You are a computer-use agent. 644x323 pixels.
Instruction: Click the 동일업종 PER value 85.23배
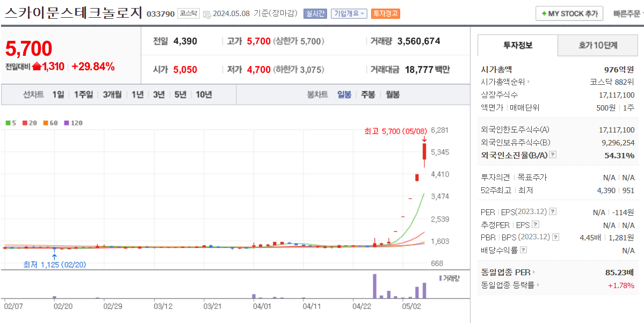tap(620, 272)
